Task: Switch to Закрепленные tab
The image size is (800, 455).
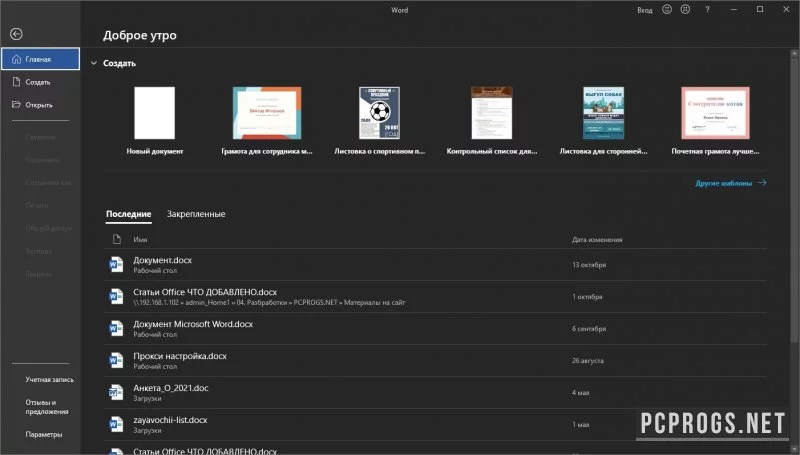Action: [196, 214]
